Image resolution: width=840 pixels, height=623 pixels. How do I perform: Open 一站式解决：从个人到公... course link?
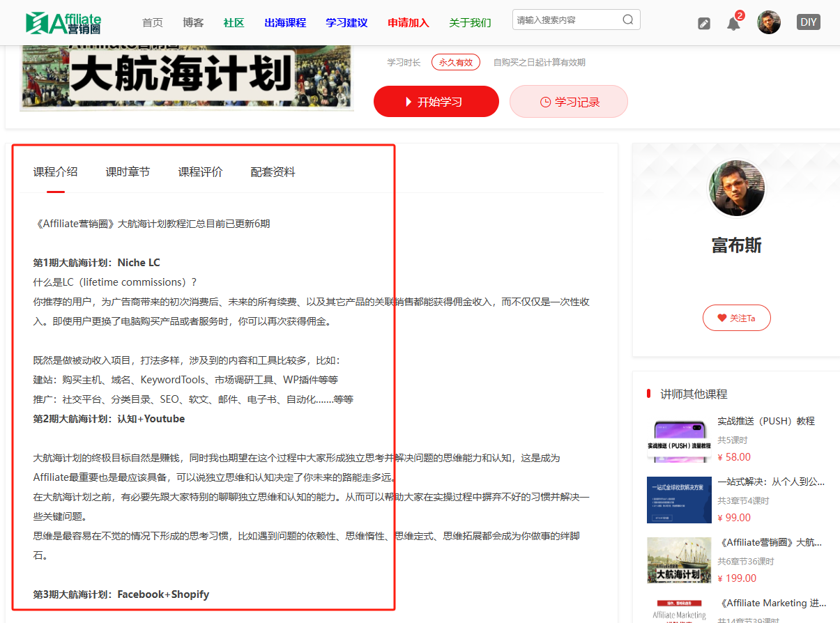click(x=771, y=482)
